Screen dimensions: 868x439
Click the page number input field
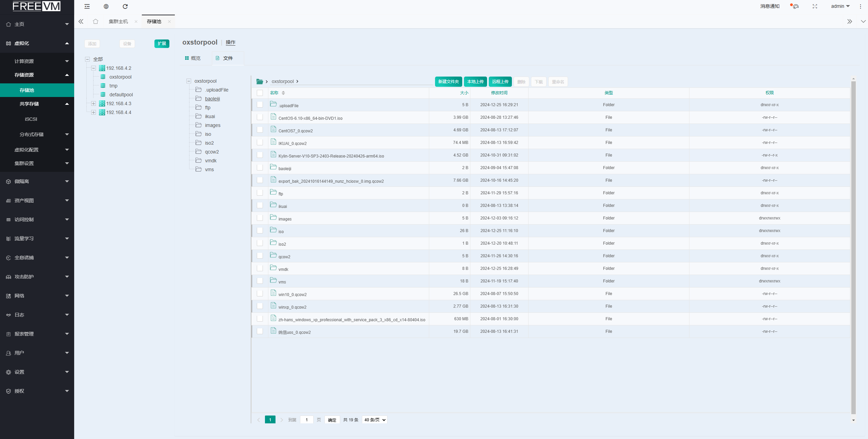point(306,420)
